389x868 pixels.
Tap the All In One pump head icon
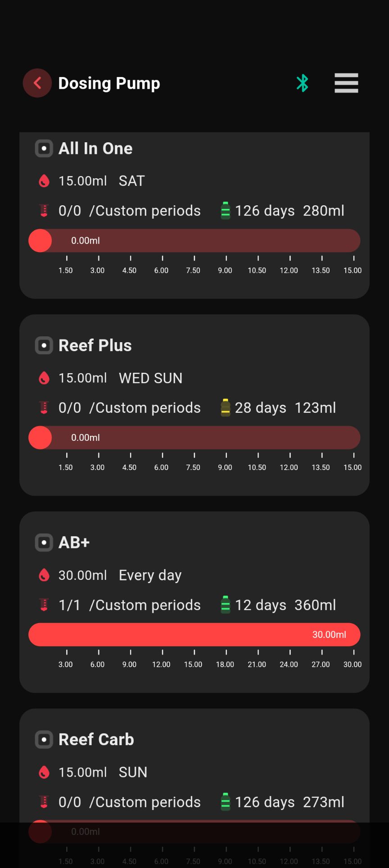(44, 149)
